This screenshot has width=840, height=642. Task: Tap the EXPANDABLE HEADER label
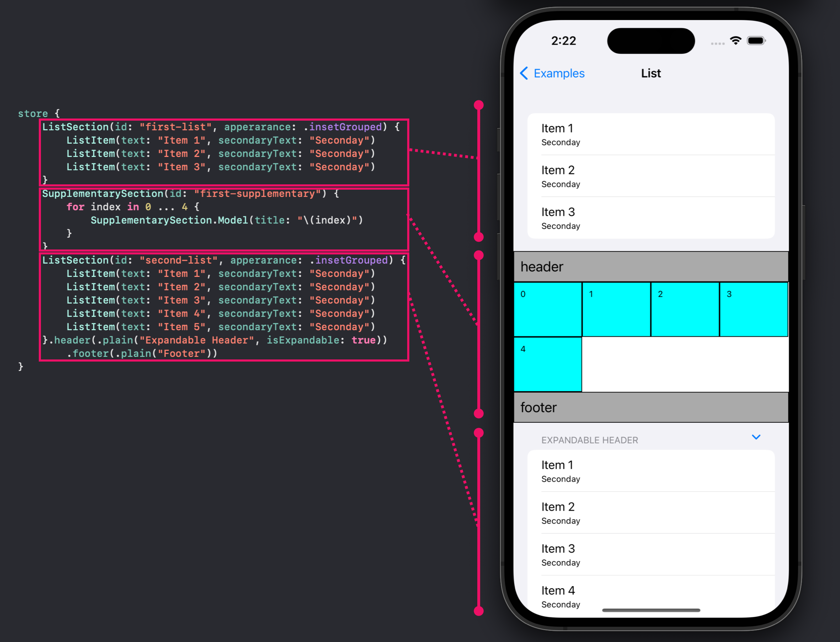pos(589,440)
